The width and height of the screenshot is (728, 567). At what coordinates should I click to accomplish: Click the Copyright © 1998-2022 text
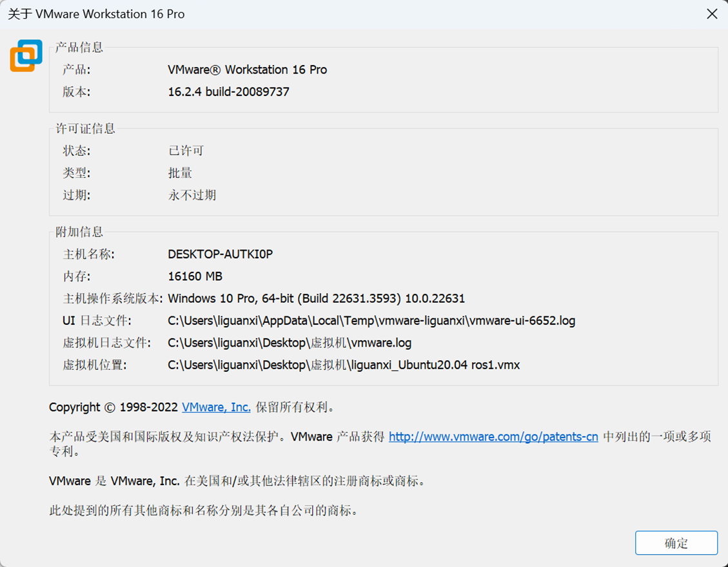113,407
